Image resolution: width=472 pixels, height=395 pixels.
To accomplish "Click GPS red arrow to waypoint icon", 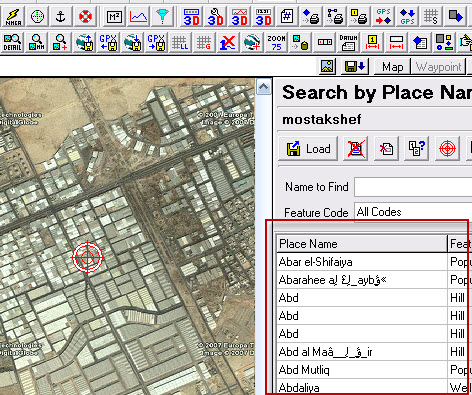I will point(383,17).
